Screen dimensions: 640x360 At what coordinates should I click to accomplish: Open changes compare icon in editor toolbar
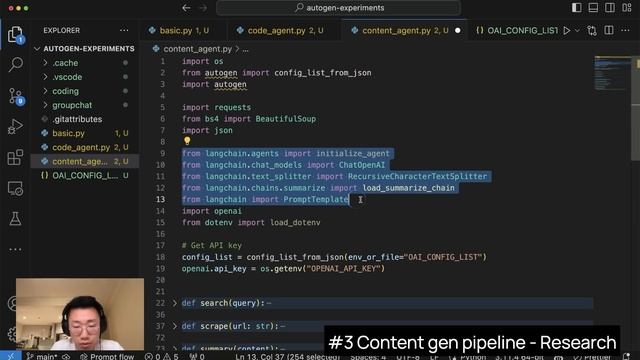pos(592,31)
